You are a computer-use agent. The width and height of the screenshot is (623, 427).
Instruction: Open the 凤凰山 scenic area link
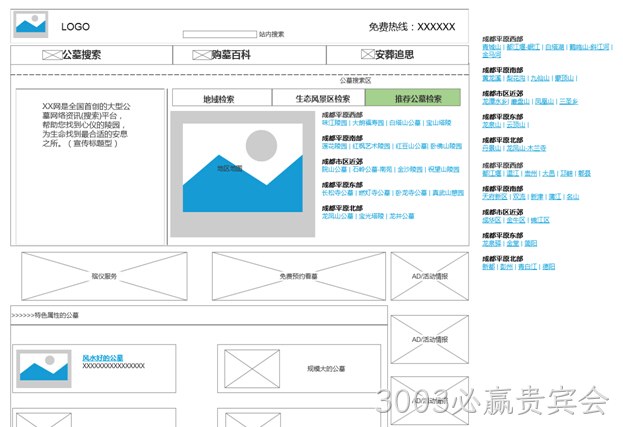544,102
